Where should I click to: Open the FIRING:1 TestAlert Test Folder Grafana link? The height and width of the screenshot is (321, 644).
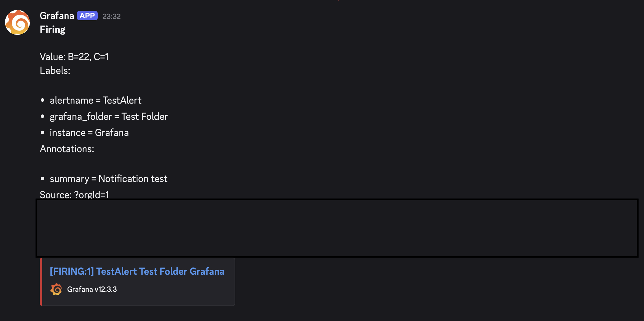137,271
